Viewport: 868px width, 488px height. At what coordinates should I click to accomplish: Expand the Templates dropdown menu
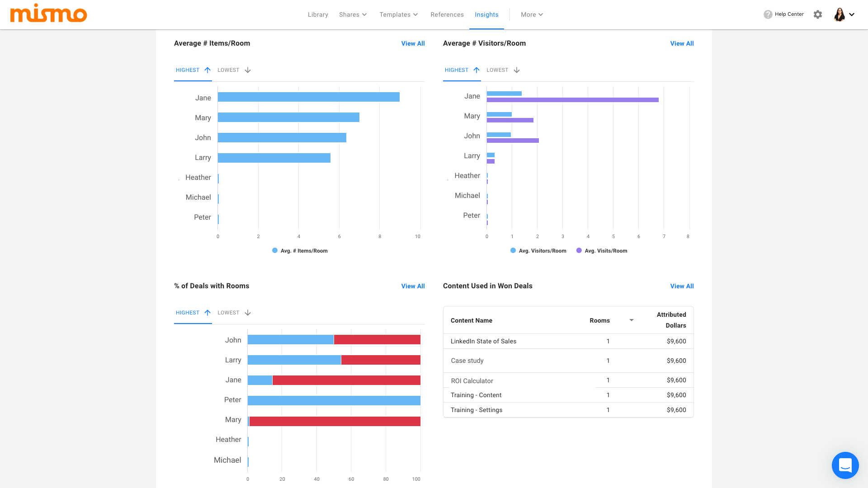click(399, 14)
